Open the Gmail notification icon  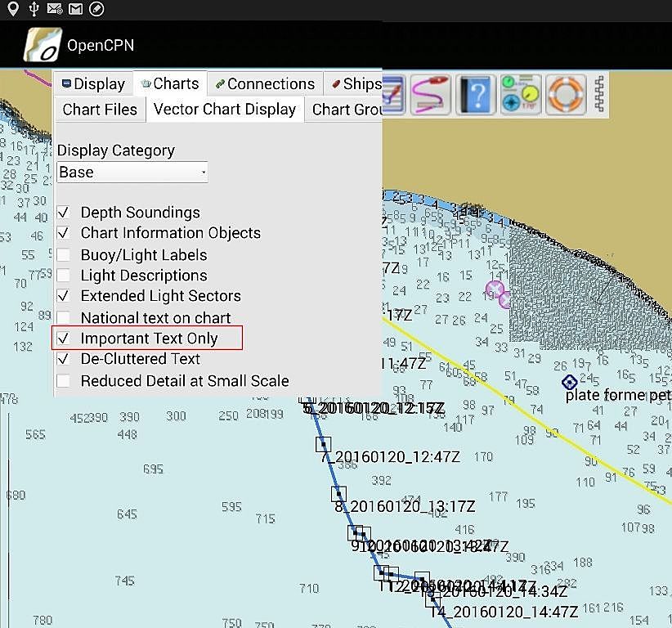pyautogui.click(x=75, y=8)
